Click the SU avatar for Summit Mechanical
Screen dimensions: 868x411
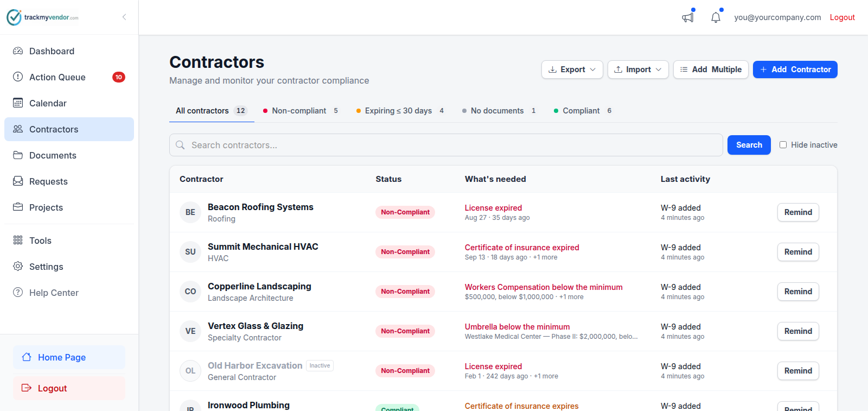190,252
